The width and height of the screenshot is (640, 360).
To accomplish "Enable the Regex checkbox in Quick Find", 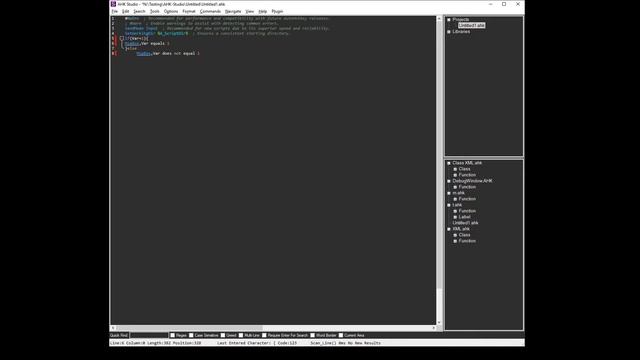I will [x=173, y=335].
